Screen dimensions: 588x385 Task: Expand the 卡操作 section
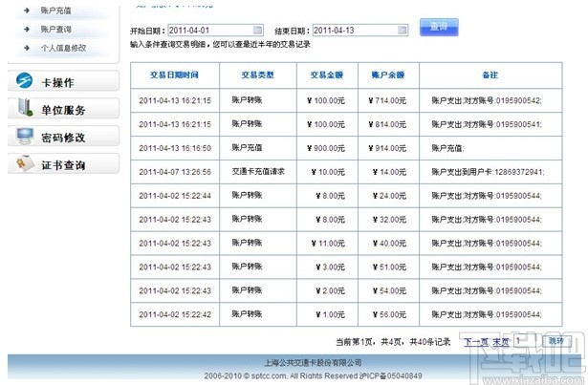63,81
